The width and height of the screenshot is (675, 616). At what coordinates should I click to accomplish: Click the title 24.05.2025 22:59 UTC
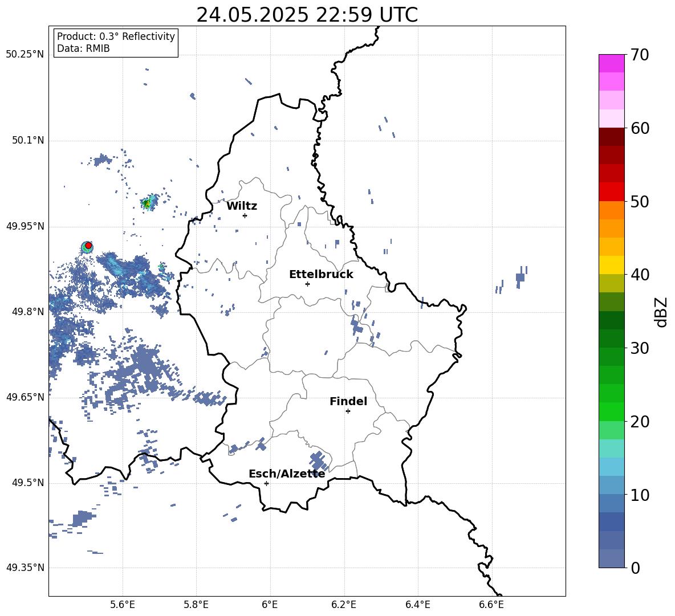tap(307, 15)
